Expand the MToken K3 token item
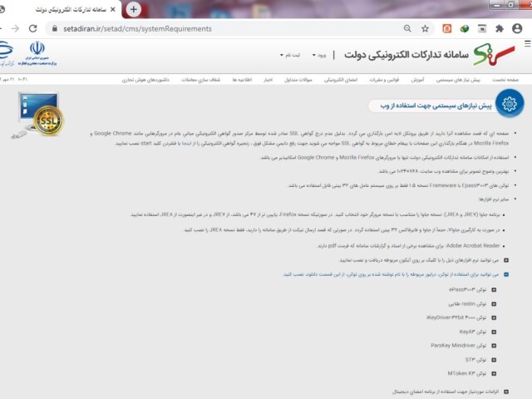The image size is (532, 399). (x=493, y=374)
